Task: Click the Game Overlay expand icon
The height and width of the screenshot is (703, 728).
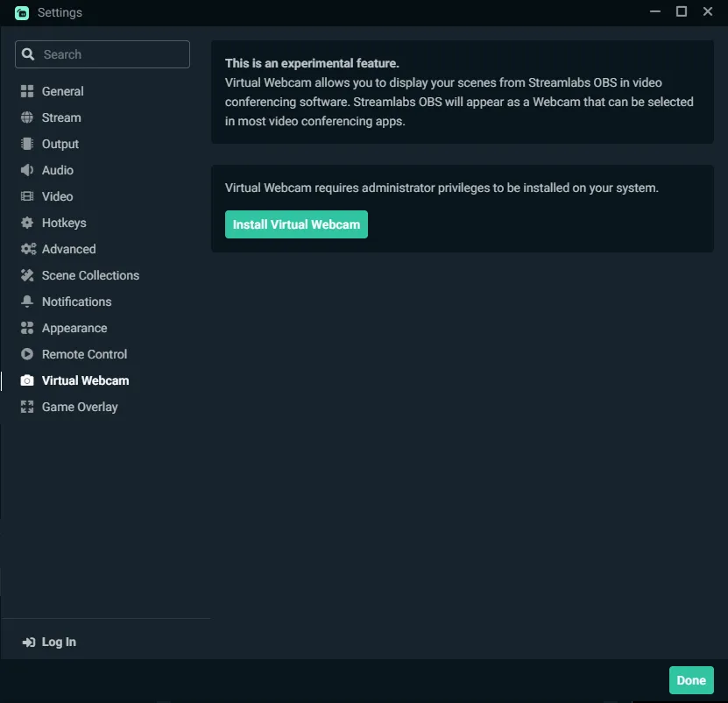Action: click(27, 407)
